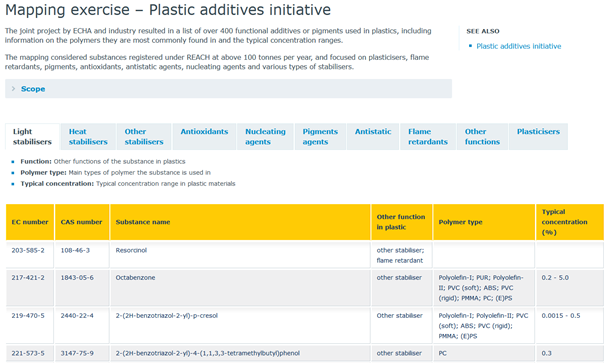
Task: Click Octabenzone's polymer type list cell
Action: (x=484, y=288)
